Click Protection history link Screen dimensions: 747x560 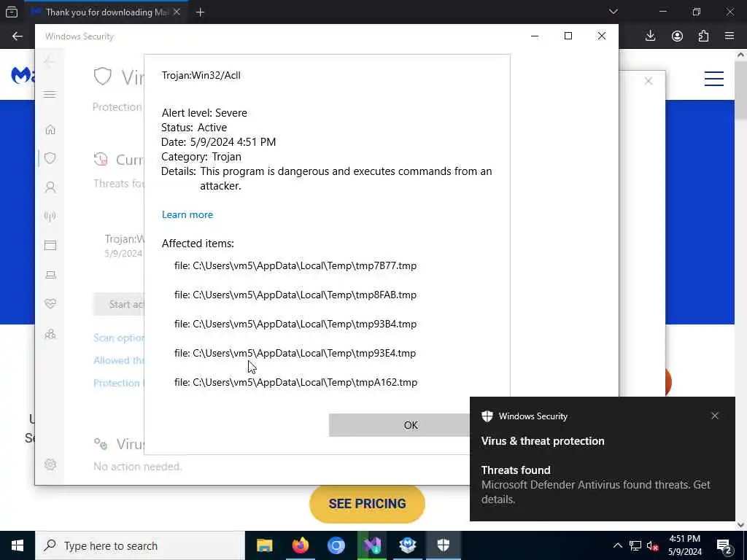[x=119, y=383]
